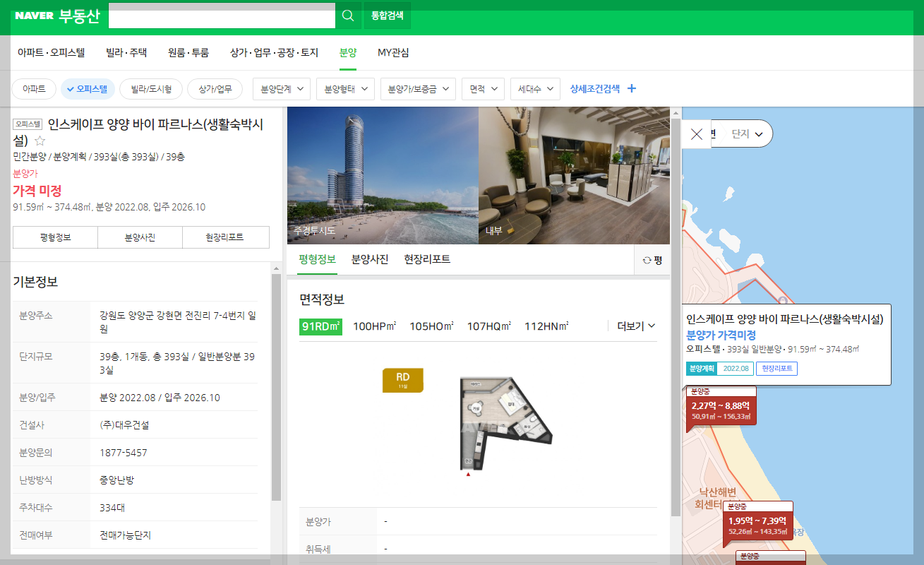Click the 가격 미정 price text
This screenshot has width=924, height=565.
[37, 190]
